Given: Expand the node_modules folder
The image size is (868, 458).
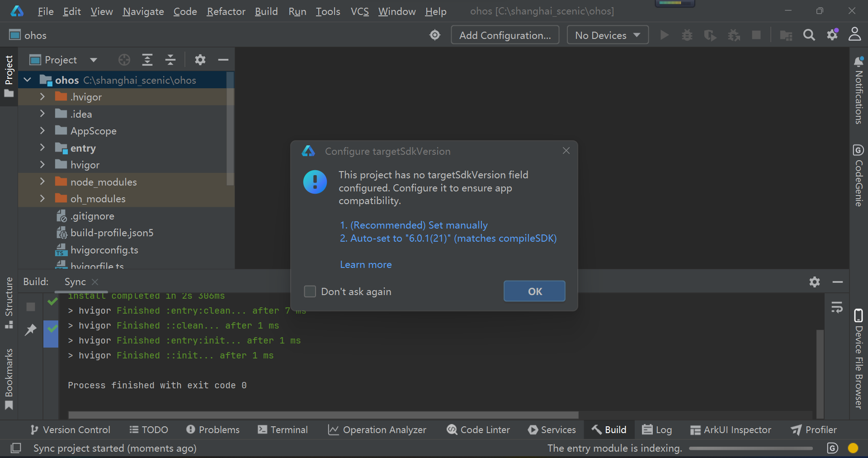Looking at the screenshot, I should 42,181.
